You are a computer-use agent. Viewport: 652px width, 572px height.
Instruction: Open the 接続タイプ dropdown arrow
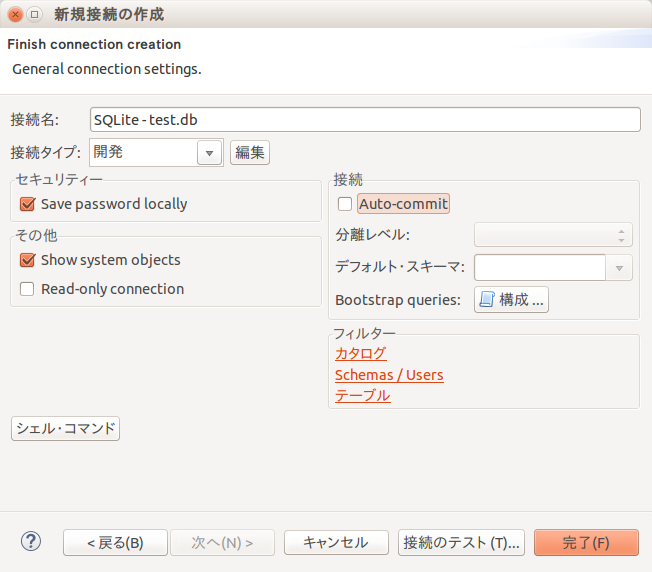point(209,153)
